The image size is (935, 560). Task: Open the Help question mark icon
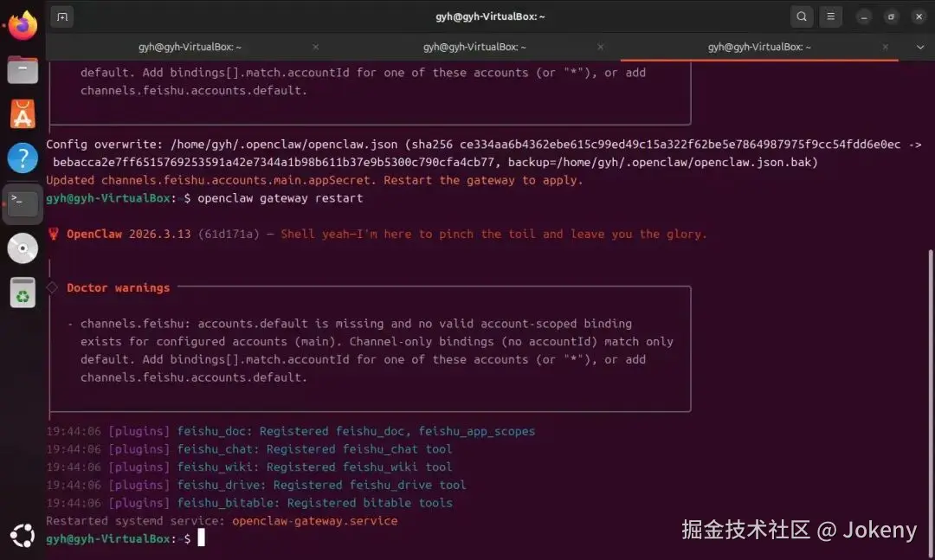[23, 158]
